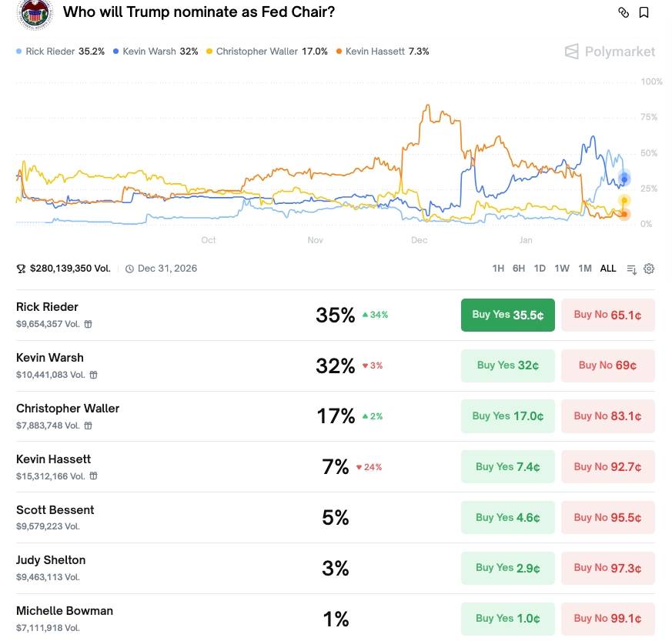The image size is (672, 641).
Task: Bookmark this Fed Chair market
Action: click(x=644, y=12)
